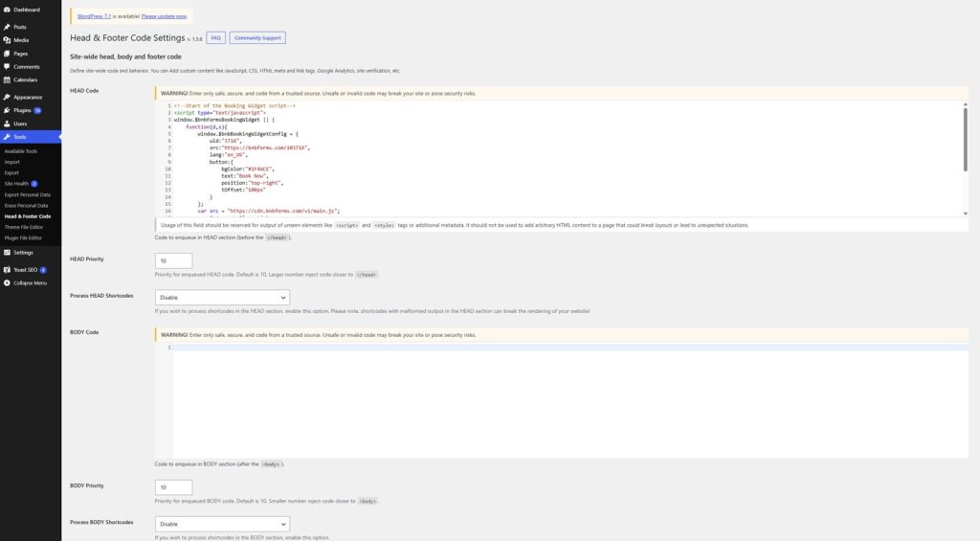Click the Dashboard icon in sidebar

click(7, 10)
